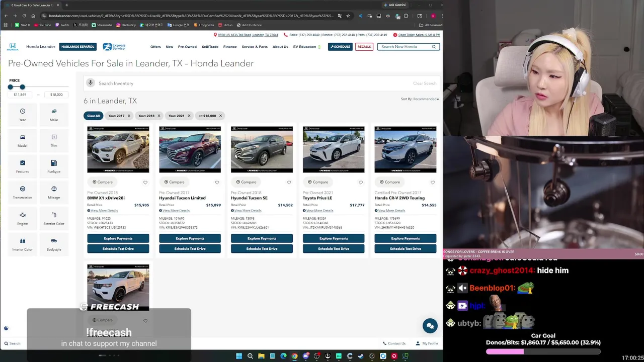Favorite the Hyundai Tucson SE heart

click(x=289, y=183)
